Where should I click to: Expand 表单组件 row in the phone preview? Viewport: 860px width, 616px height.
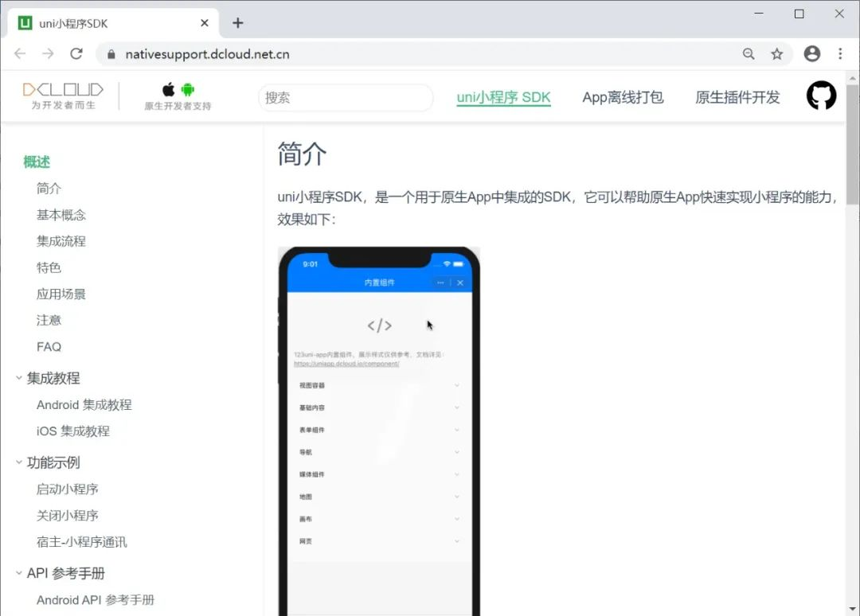(x=379, y=431)
